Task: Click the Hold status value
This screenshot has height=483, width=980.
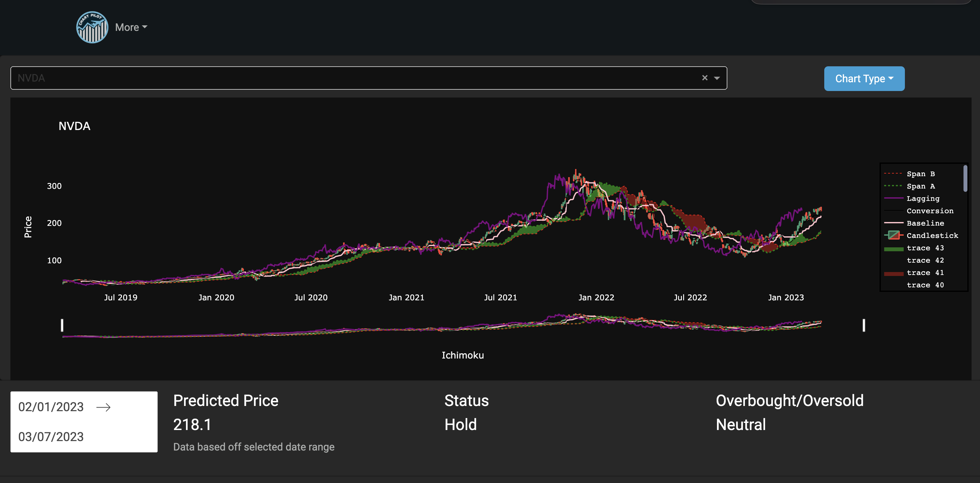Action: coord(460,424)
